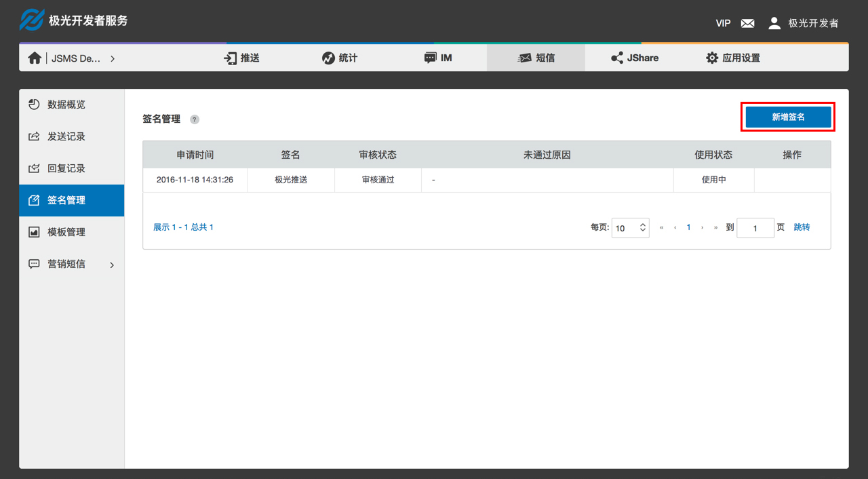Click the 未通过原因 column header
The height and width of the screenshot is (479, 868).
click(547, 155)
